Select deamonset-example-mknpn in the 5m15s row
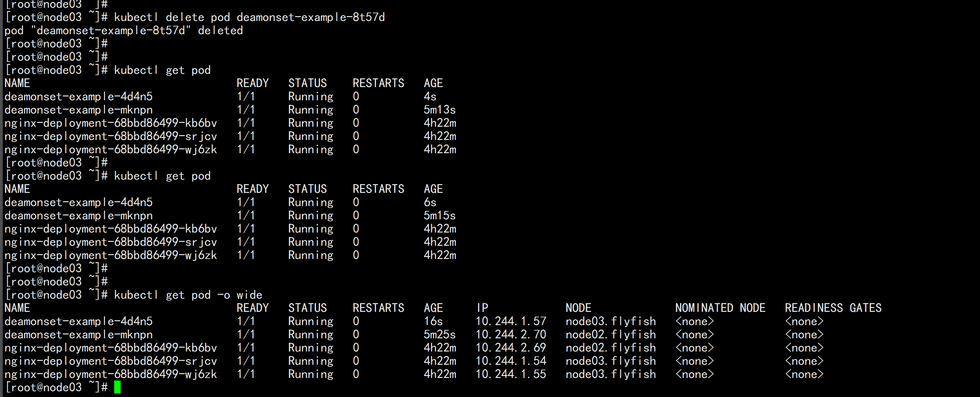The height and width of the screenshot is (397, 980). [78, 216]
